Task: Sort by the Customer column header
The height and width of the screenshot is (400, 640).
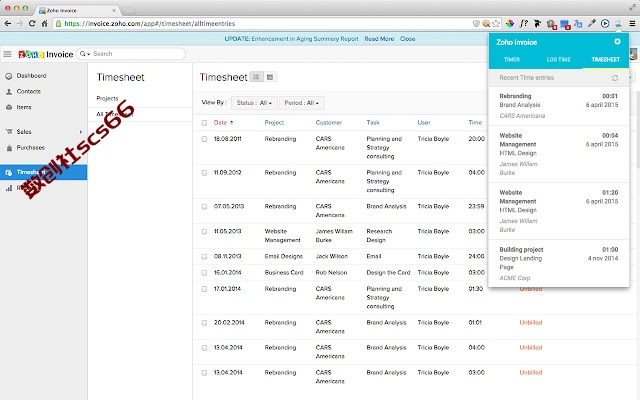Action: 329,122
